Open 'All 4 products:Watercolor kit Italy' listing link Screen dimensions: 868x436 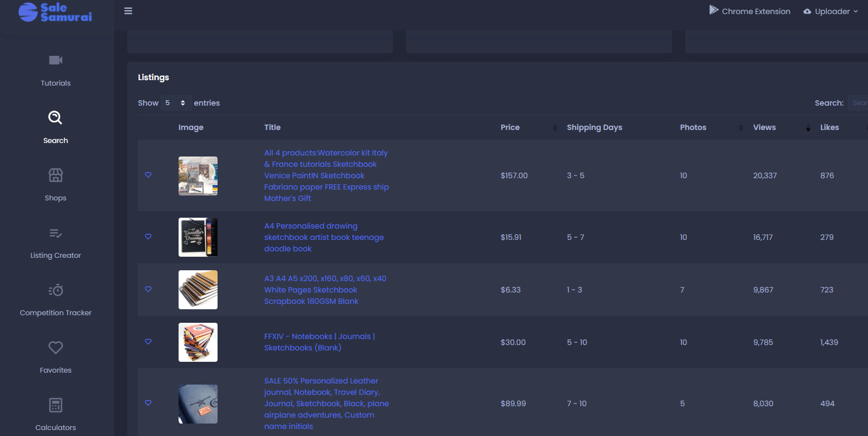coord(326,175)
